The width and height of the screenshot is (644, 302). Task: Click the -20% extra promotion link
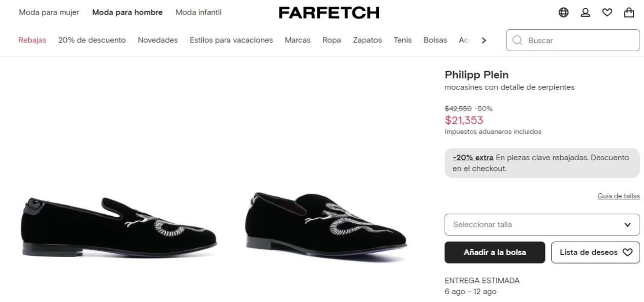click(473, 158)
